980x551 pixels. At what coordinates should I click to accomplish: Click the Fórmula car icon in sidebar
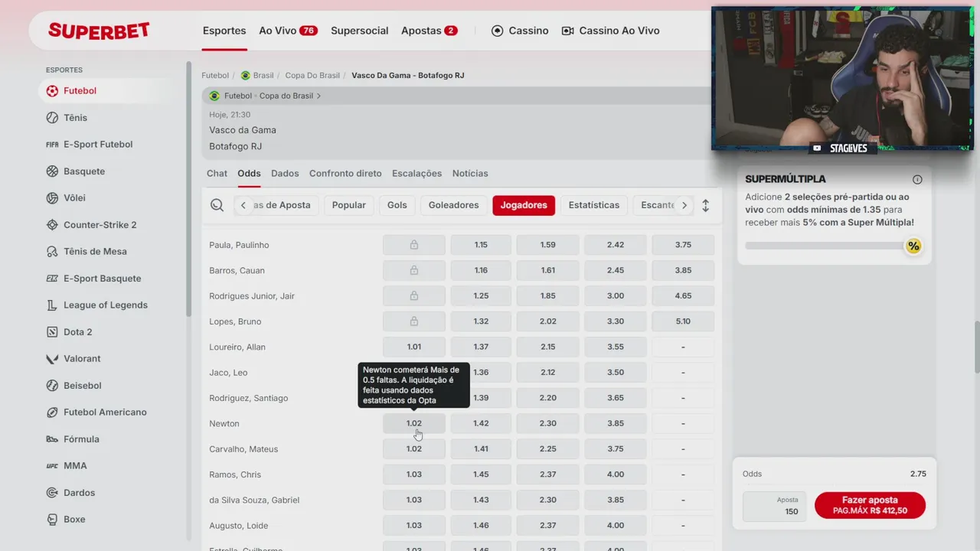coord(52,439)
